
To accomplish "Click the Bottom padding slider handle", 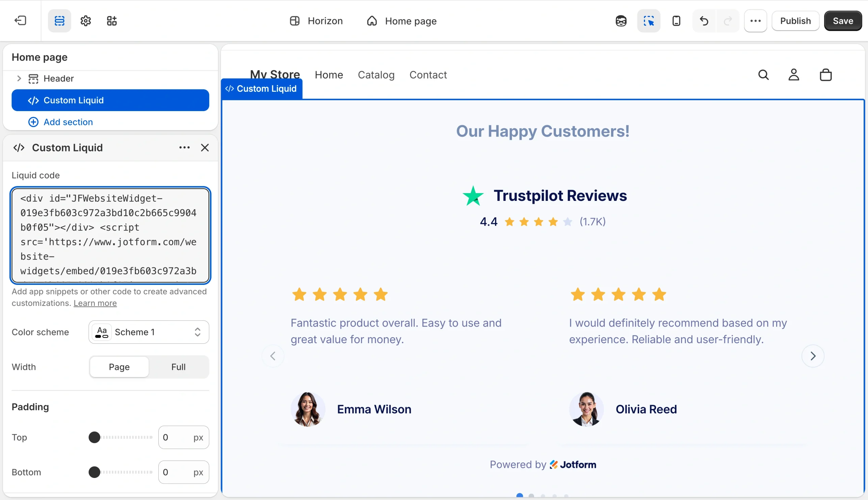I will tap(94, 472).
